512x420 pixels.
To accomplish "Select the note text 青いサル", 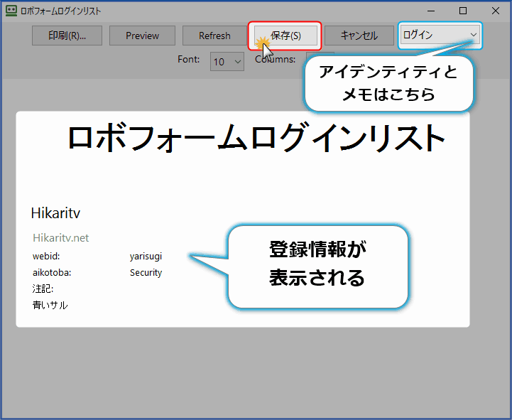I will 50,305.
